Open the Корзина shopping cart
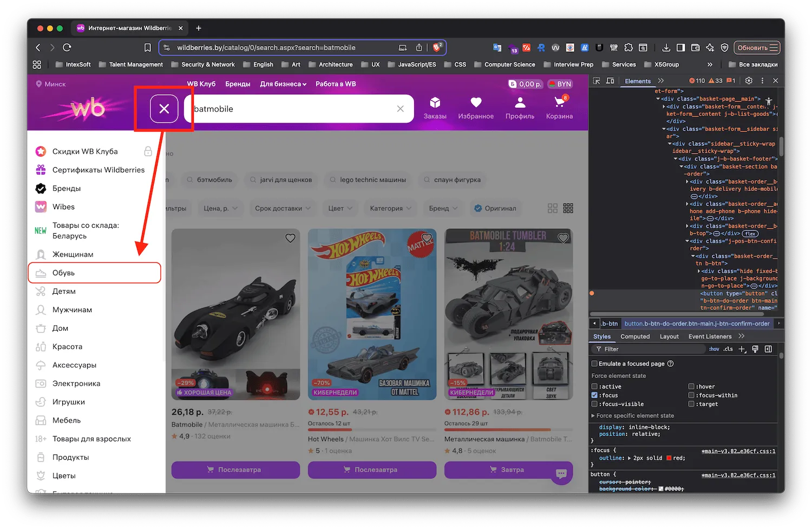 pyautogui.click(x=559, y=108)
